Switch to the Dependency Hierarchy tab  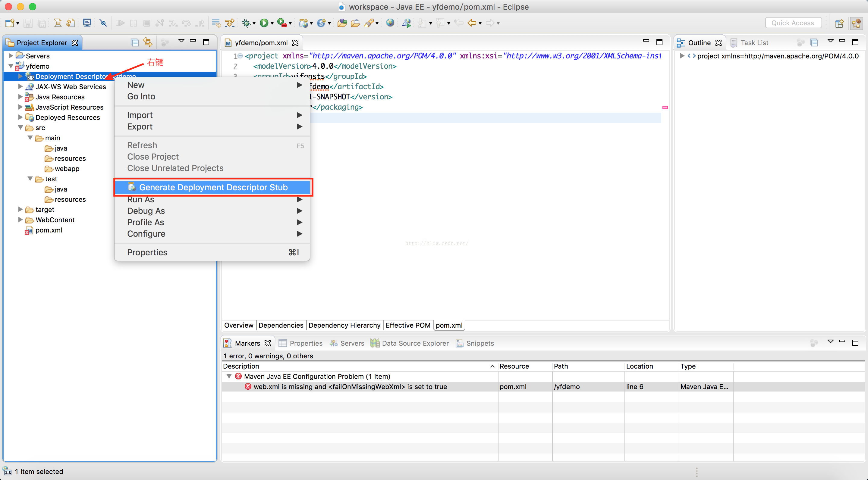point(344,325)
